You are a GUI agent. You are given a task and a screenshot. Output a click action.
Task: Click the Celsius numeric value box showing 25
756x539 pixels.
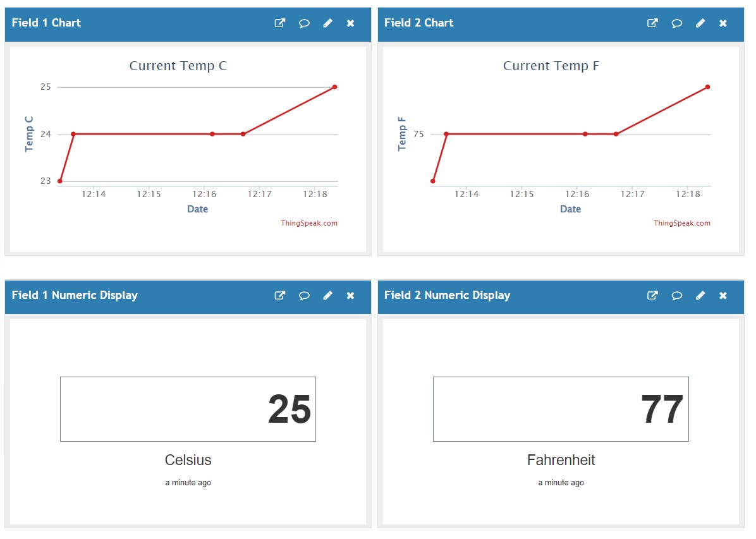(188, 409)
